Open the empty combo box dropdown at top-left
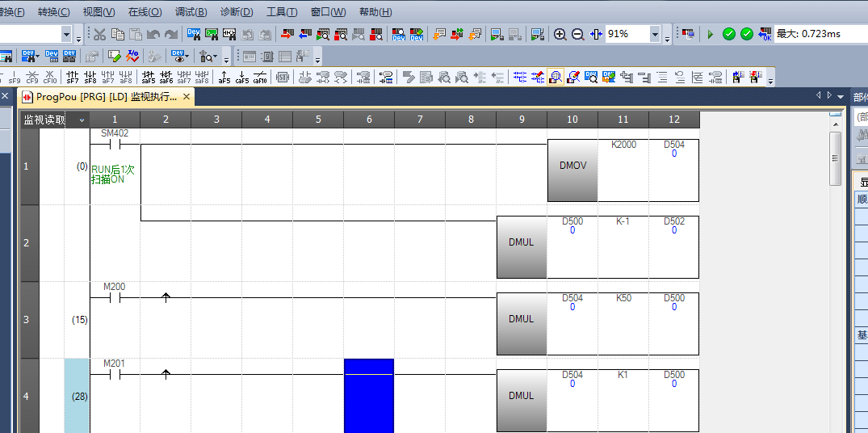 [66, 35]
